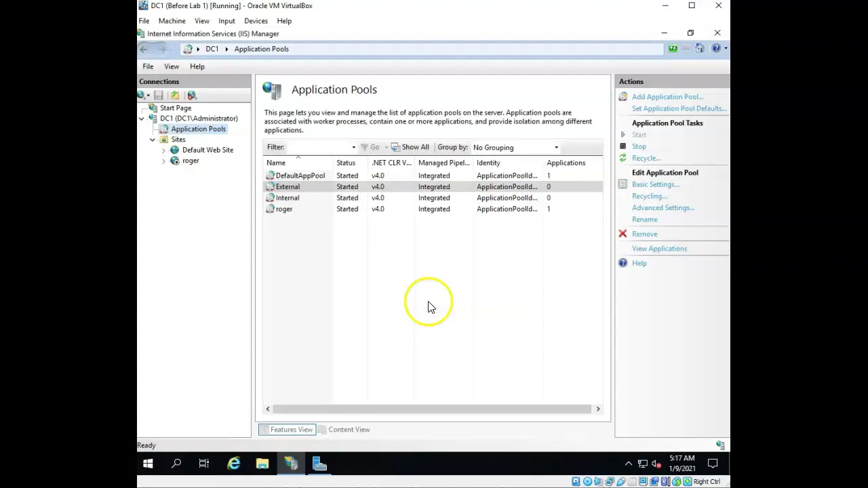
Task: Select Sites node in tree
Action: pyautogui.click(x=178, y=140)
